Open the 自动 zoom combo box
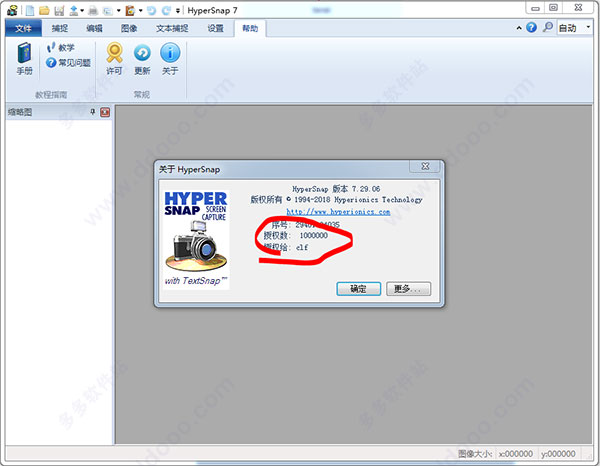 (x=575, y=28)
